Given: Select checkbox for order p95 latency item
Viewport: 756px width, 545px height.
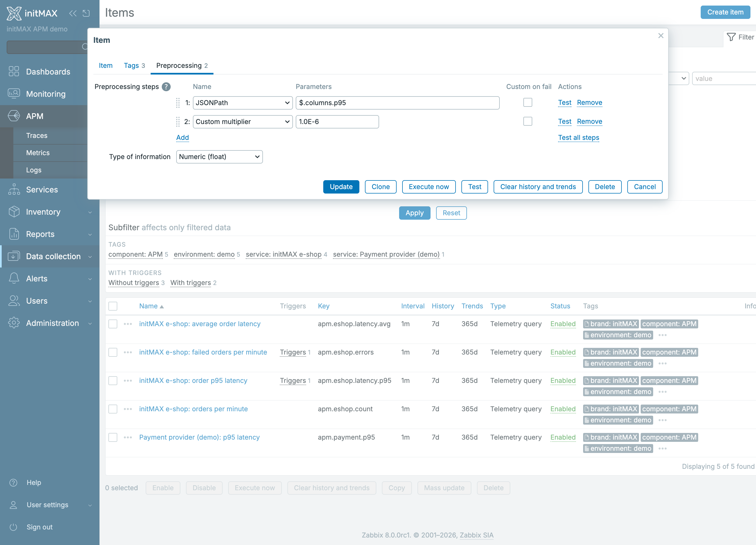Looking at the screenshot, I should click(113, 381).
